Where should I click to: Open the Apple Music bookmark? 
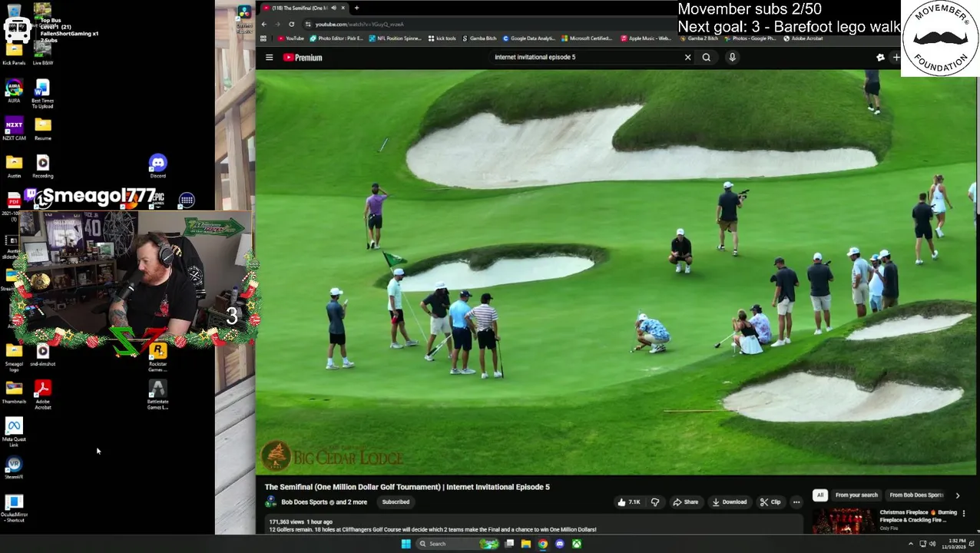(646, 38)
